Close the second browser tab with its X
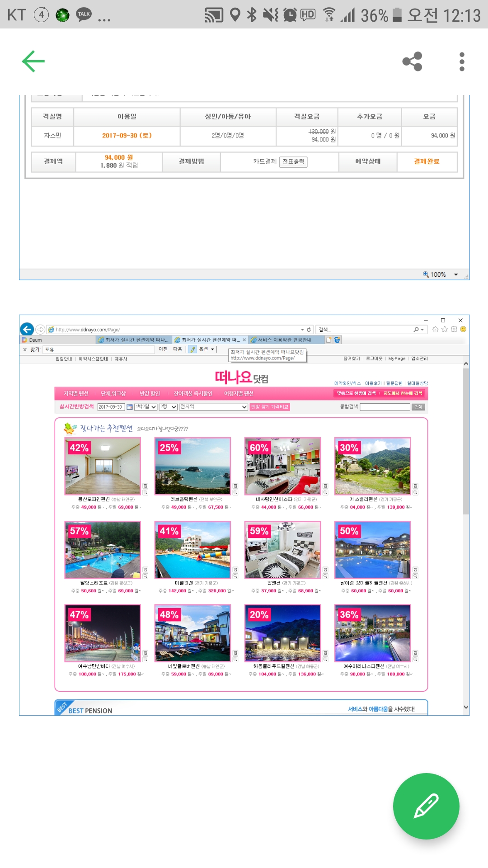This screenshot has width=488, height=868. (x=244, y=340)
